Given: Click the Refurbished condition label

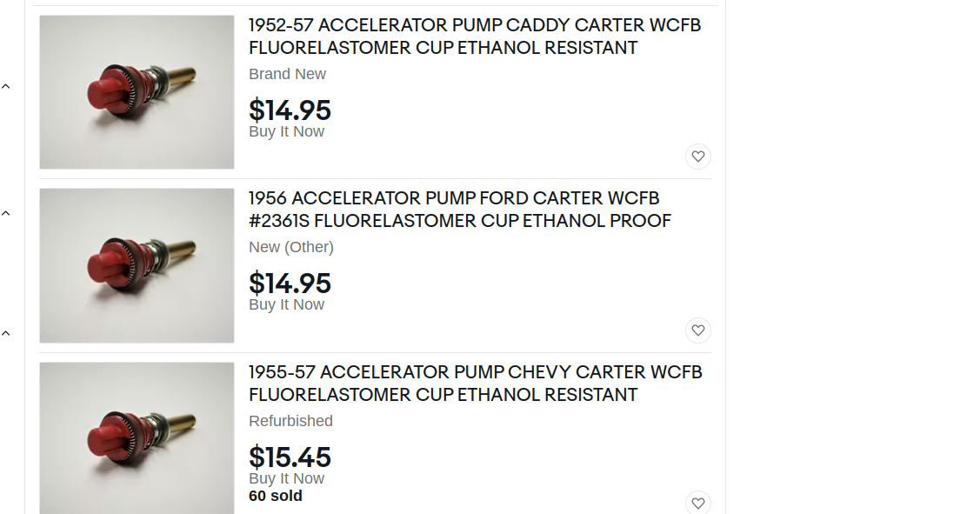Looking at the screenshot, I should (x=290, y=421).
